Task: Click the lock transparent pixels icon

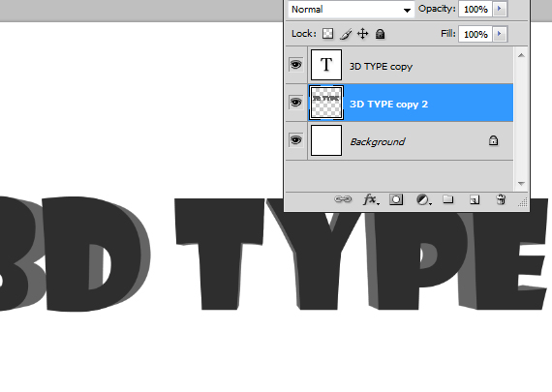Action: coord(327,34)
